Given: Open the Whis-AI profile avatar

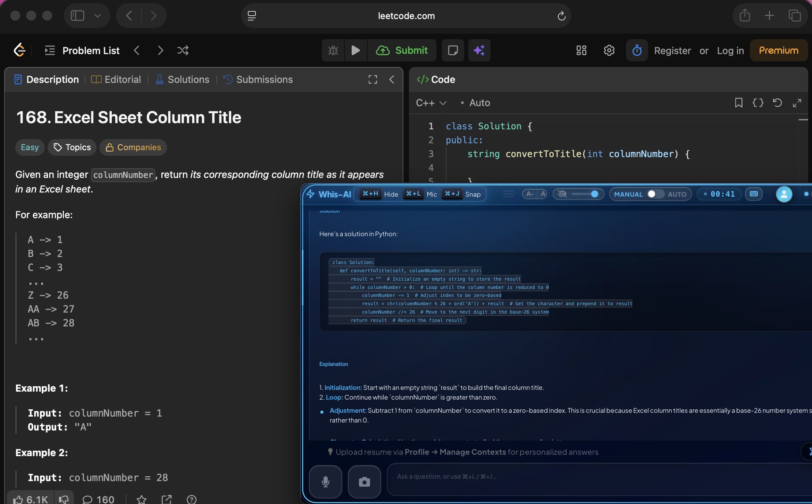Looking at the screenshot, I should [x=784, y=194].
